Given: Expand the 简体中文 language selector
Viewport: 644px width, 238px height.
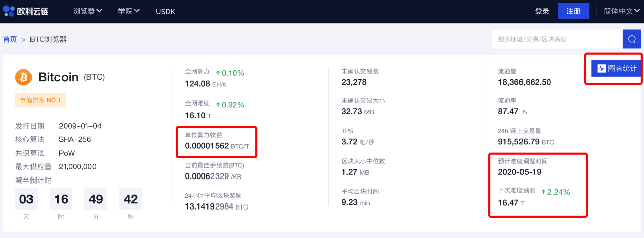Looking at the screenshot, I should click(x=622, y=11).
